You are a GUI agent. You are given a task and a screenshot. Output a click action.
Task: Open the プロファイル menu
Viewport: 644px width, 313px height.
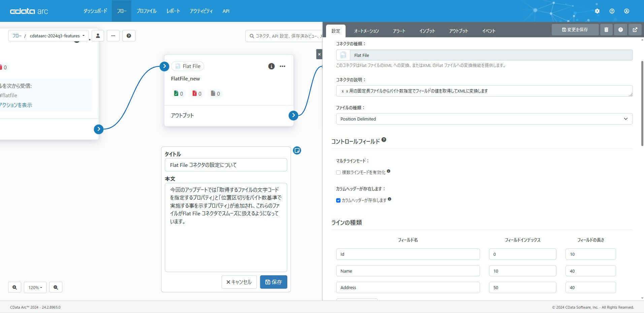(x=146, y=11)
